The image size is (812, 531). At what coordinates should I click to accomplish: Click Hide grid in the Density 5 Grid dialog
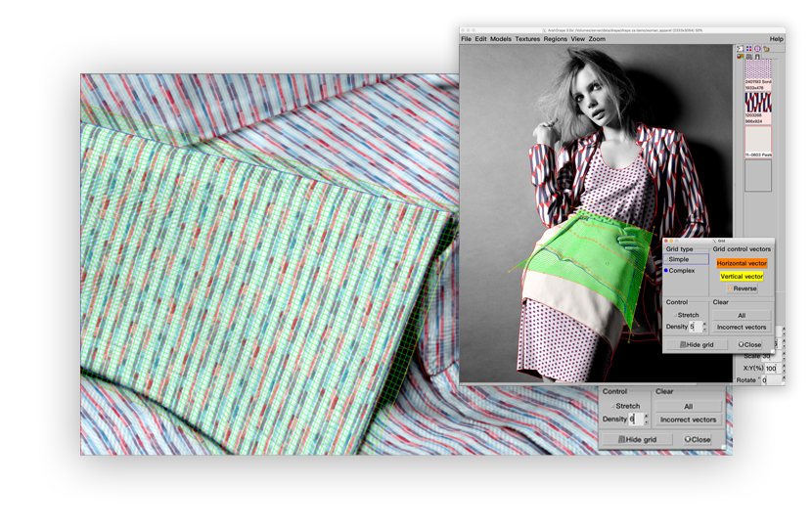pyautogui.click(x=697, y=344)
